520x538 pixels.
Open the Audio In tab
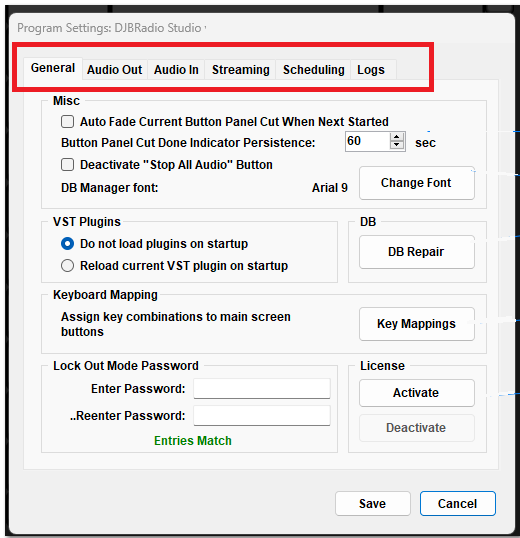pyautogui.click(x=176, y=70)
